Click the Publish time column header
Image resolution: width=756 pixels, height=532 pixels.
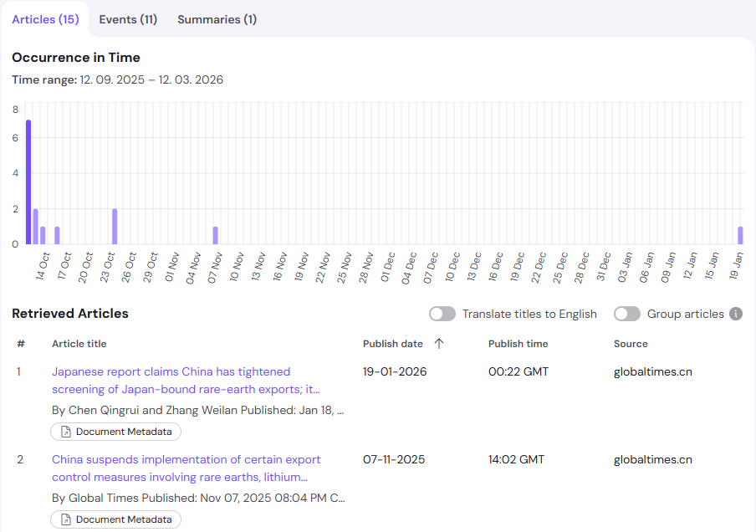(517, 343)
